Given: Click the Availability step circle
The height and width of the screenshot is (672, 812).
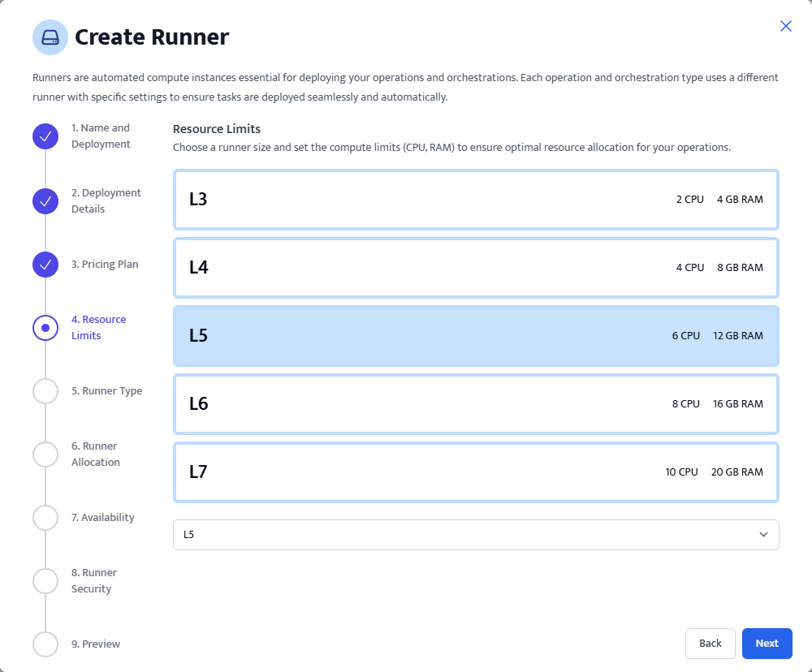Looking at the screenshot, I should [45, 518].
